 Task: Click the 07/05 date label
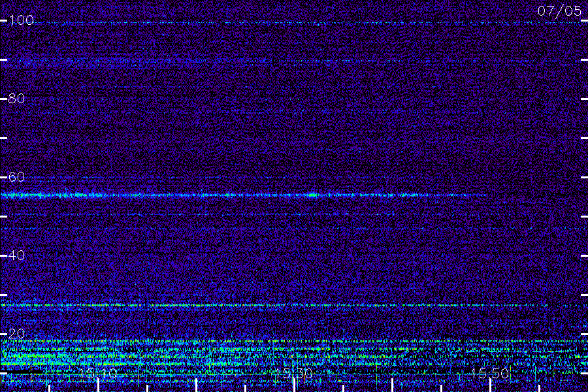tap(559, 11)
